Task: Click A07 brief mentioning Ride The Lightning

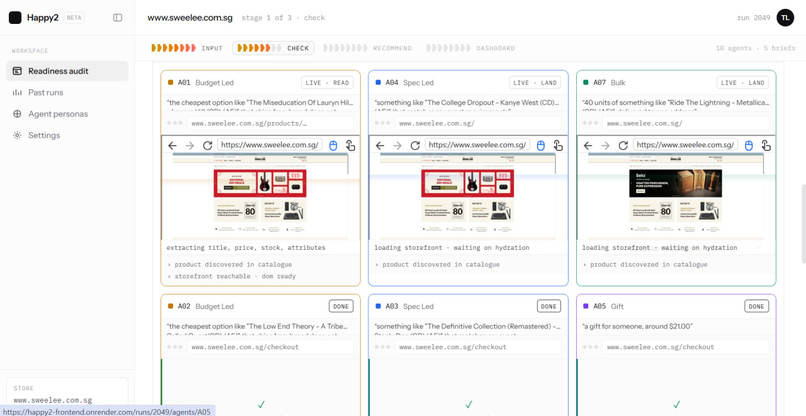Action: coord(675,103)
